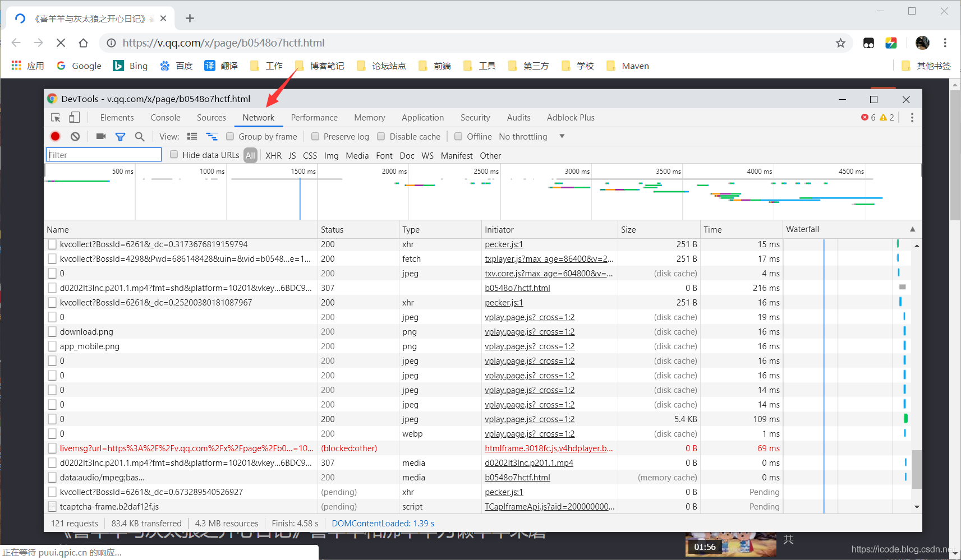The width and height of the screenshot is (961, 560).
Task: Filter requests by Img type
Action: 331,155
